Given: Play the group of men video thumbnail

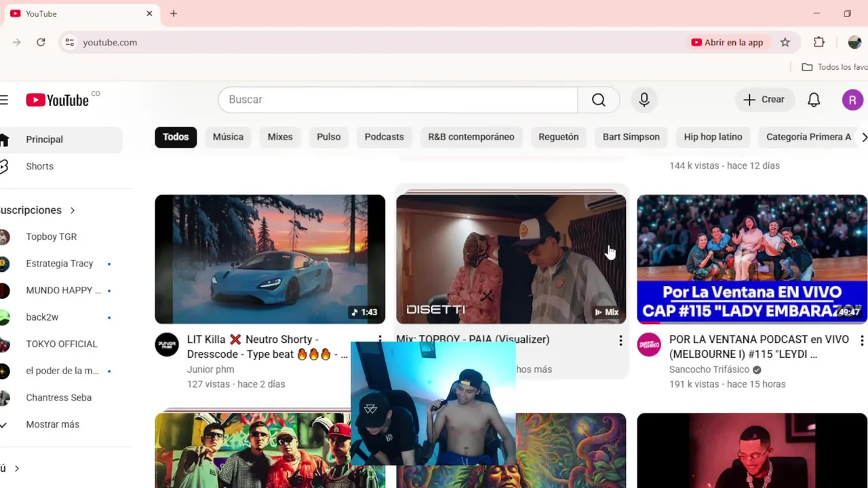Looking at the screenshot, I should [253, 450].
